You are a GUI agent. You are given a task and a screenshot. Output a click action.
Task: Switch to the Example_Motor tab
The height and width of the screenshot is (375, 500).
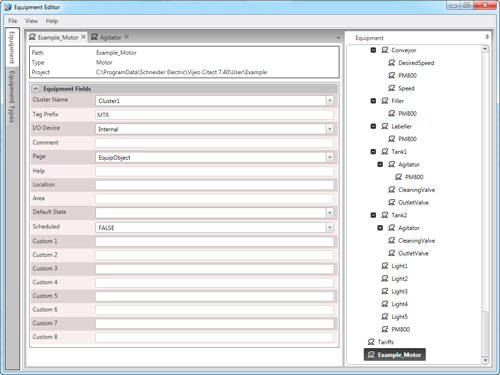(x=58, y=37)
